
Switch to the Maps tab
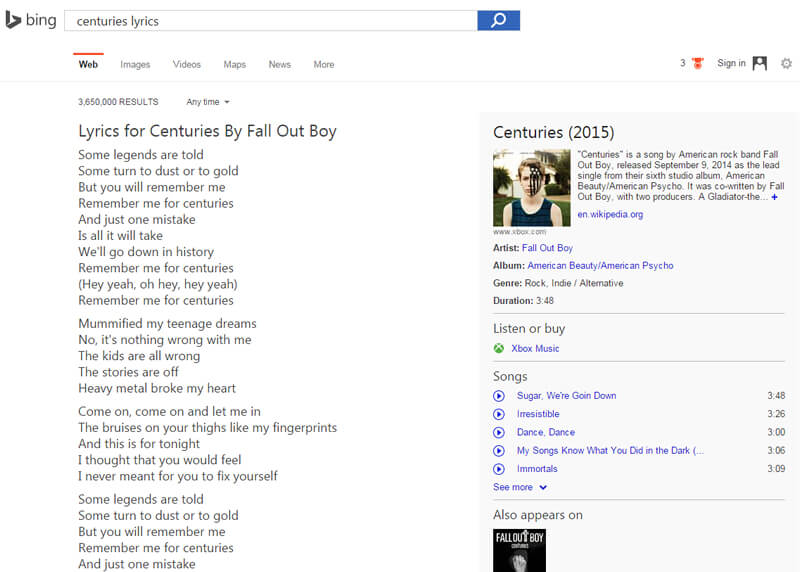[235, 64]
